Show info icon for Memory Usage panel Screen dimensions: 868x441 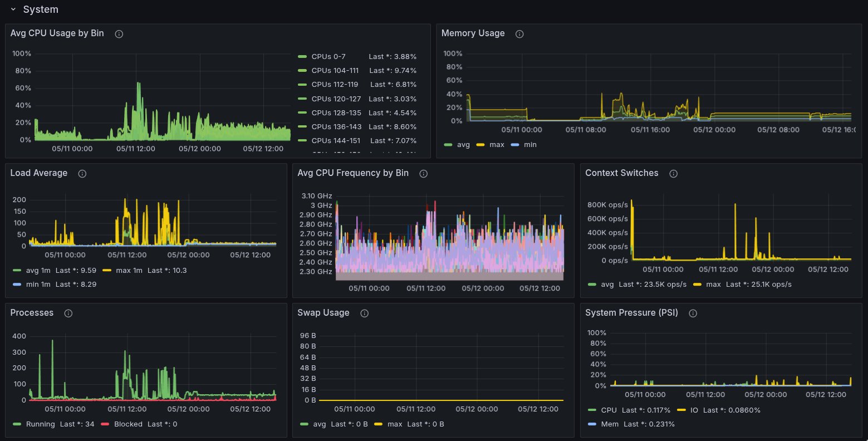519,34
